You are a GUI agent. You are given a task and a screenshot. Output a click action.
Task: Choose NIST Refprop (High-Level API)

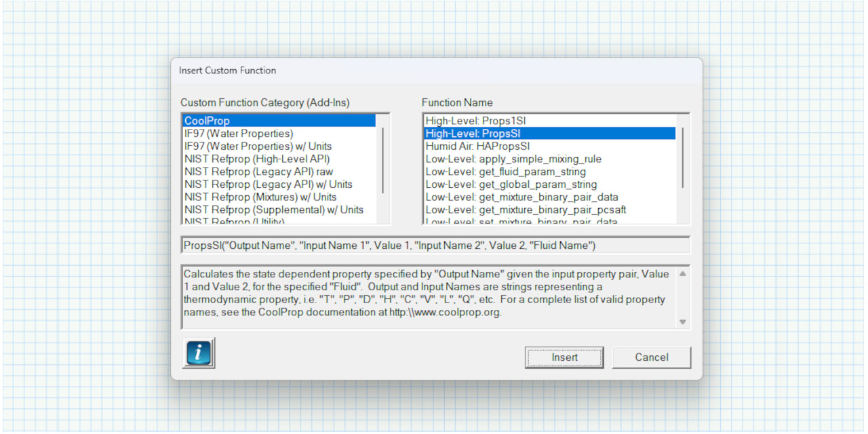(x=279, y=159)
